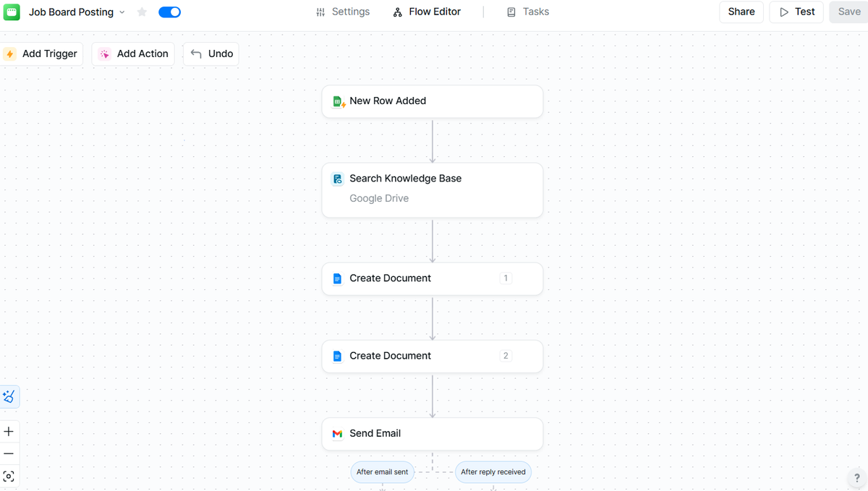Select the second Create Document step

point(433,356)
